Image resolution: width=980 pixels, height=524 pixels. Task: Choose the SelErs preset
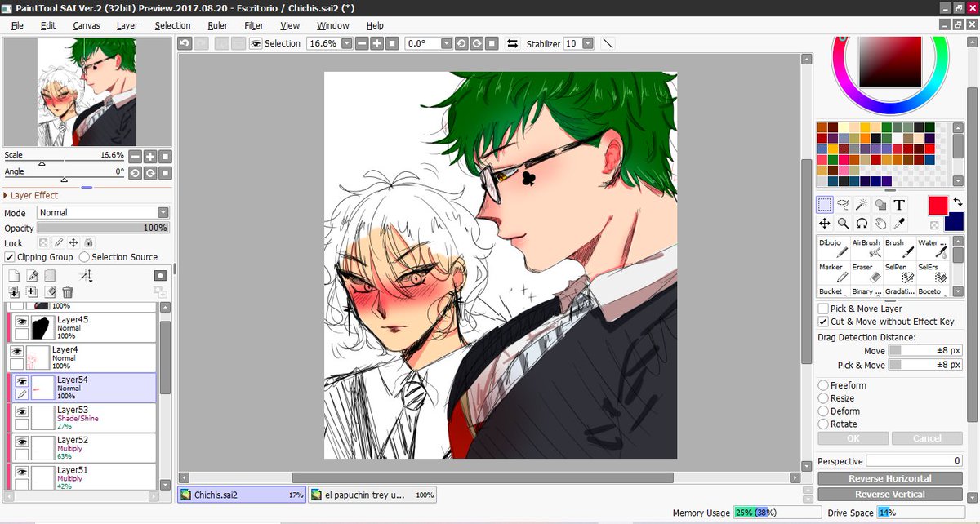tap(932, 273)
